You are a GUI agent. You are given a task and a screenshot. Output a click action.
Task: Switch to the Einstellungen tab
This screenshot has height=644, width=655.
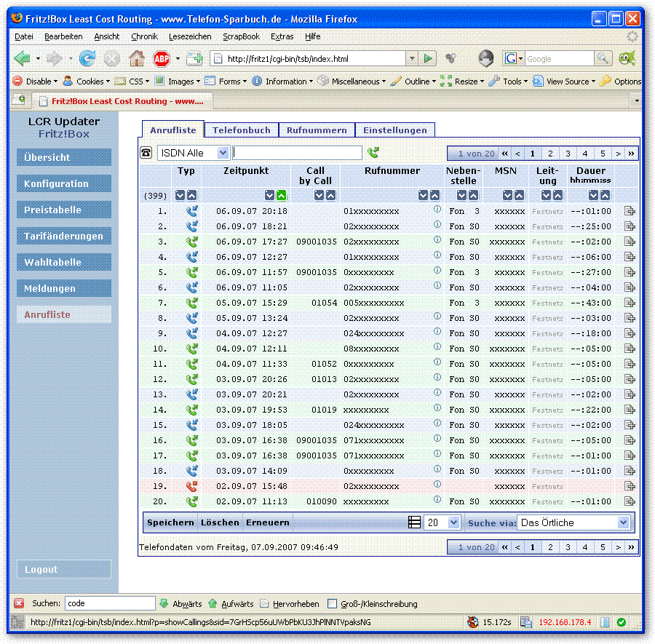[x=394, y=130]
